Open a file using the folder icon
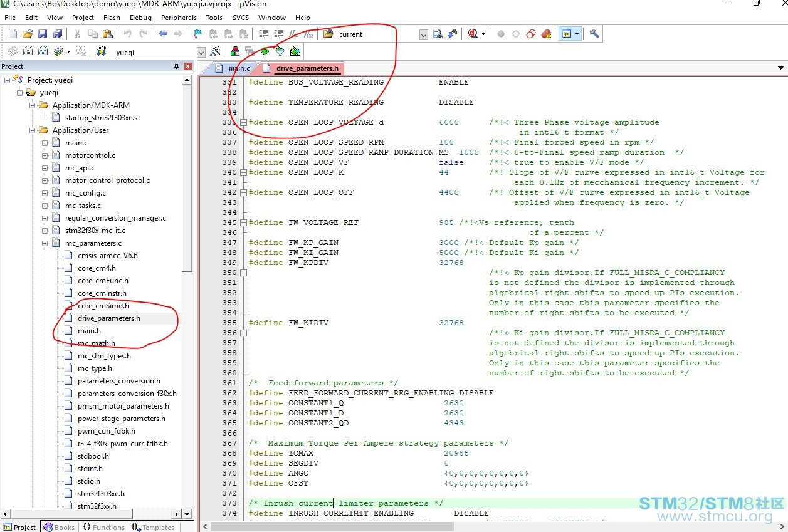This screenshot has width=788, height=532. 27,34
